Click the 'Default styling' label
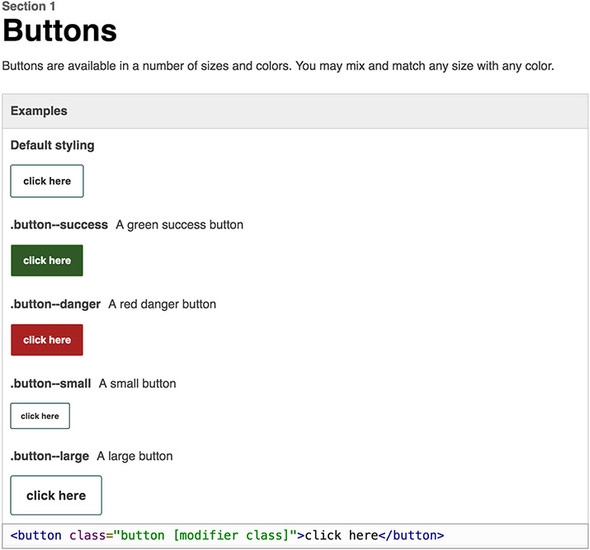The width and height of the screenshot is (590, 550). pos(52,145)
